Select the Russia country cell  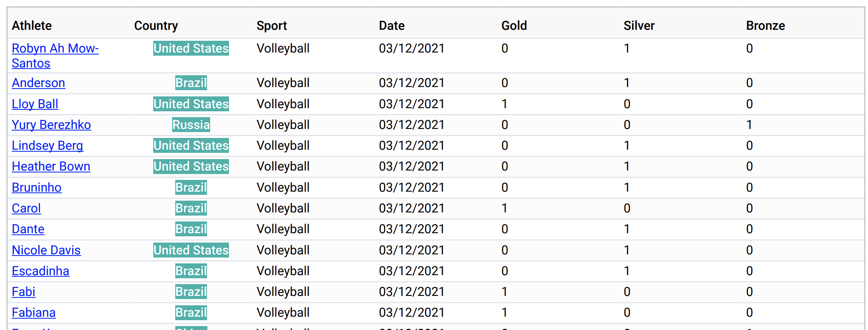(x=191, y=125)
